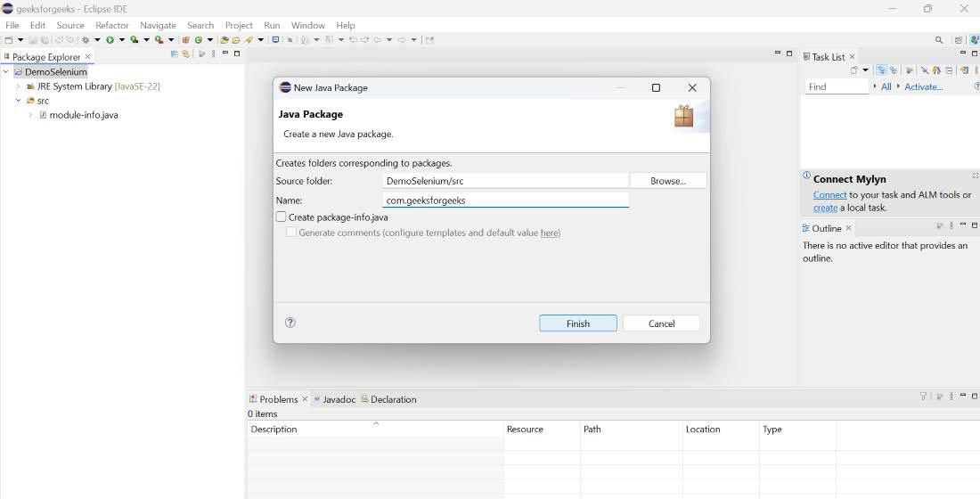Click the Open Task folder icon
This screenshot has height=499, width=980.
tap(235, 40)
